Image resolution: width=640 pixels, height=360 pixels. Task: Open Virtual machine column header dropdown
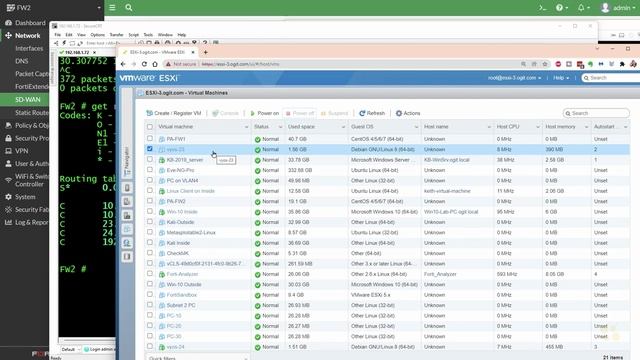click(246, 127)
